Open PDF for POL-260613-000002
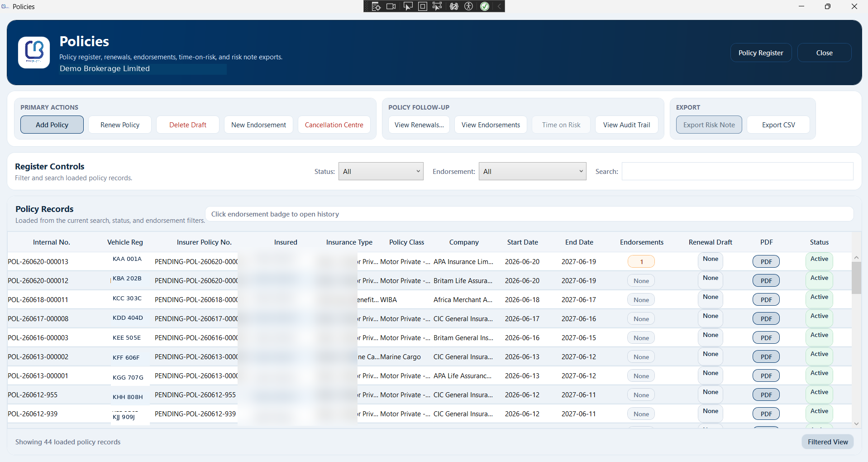Image resolution: width=868 pixels, height=462 pixels. (766, 357)
